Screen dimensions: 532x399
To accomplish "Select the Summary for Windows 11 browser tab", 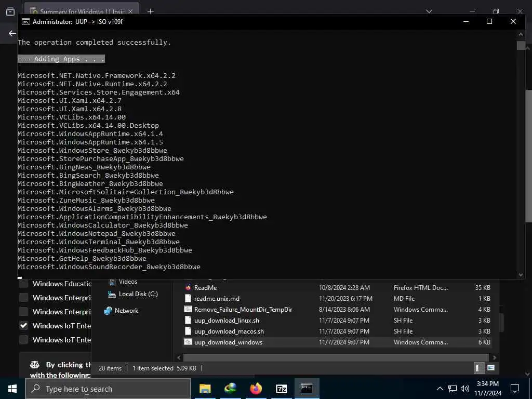I will (x=82, y=11).
